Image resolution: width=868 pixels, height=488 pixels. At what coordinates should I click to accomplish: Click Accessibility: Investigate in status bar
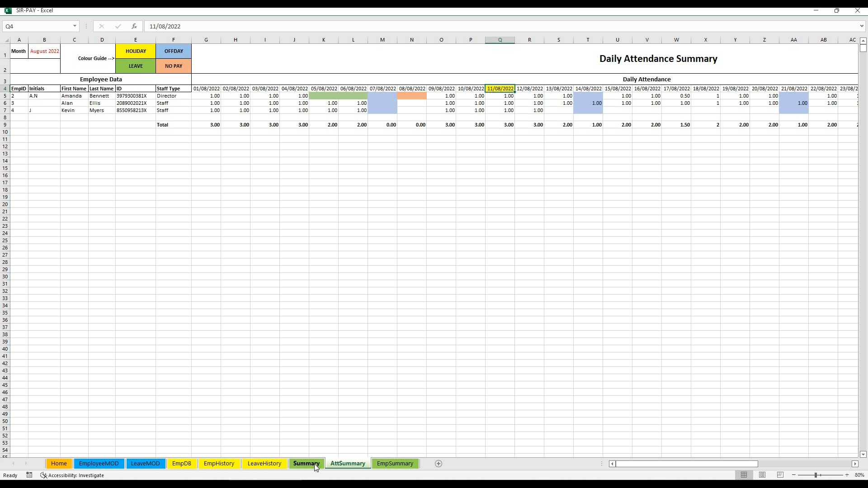[72, 475]
